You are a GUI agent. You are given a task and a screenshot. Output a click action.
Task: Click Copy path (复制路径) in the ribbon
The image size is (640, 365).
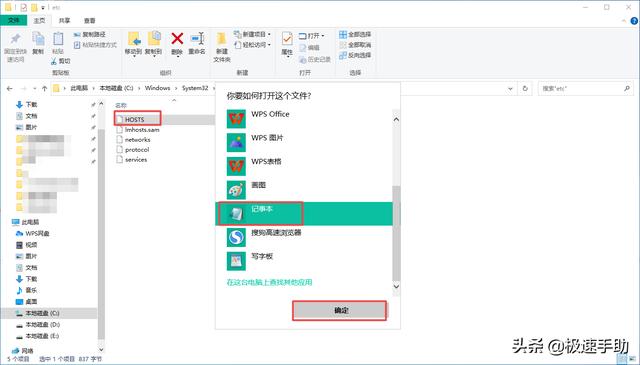(x=89, y=35)
